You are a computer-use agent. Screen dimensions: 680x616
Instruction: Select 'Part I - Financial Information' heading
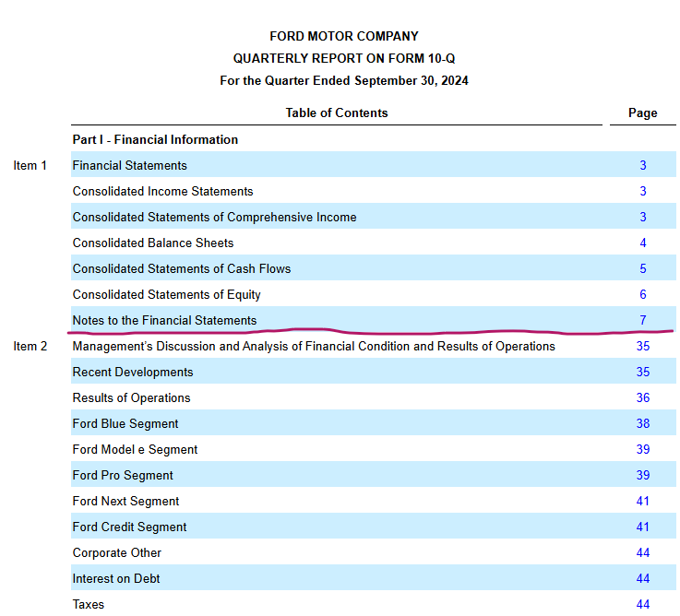[x=155, y=139]
